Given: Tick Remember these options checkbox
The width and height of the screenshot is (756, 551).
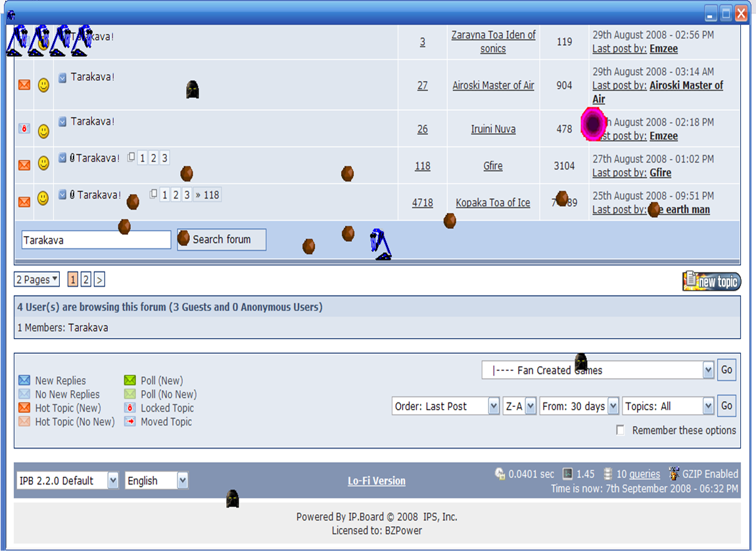Looking at the screenshot, I should [621, 430].
